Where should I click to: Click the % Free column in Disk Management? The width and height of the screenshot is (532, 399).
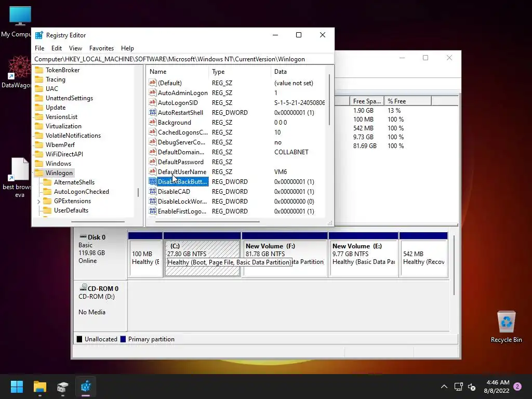click(x=408, y=101)
